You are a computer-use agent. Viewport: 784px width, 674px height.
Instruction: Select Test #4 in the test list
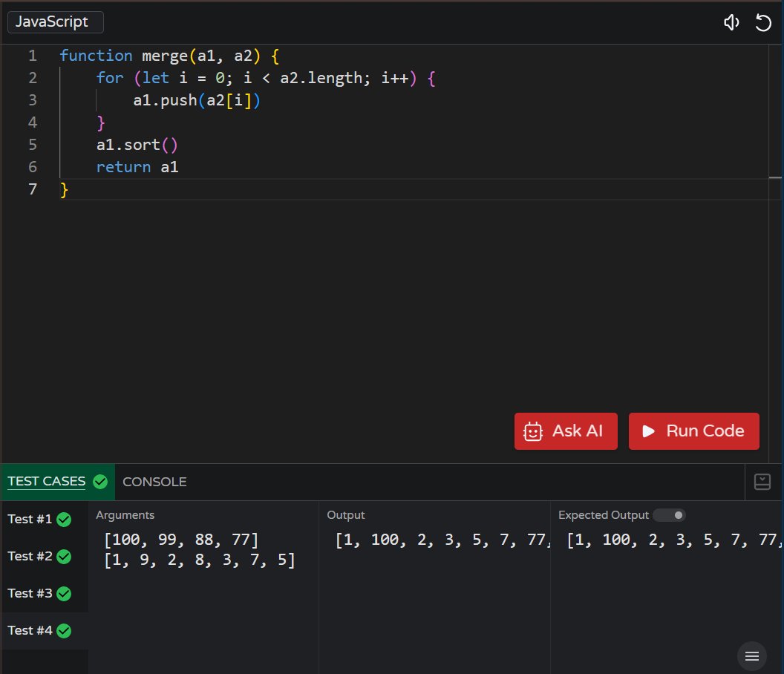30,630
